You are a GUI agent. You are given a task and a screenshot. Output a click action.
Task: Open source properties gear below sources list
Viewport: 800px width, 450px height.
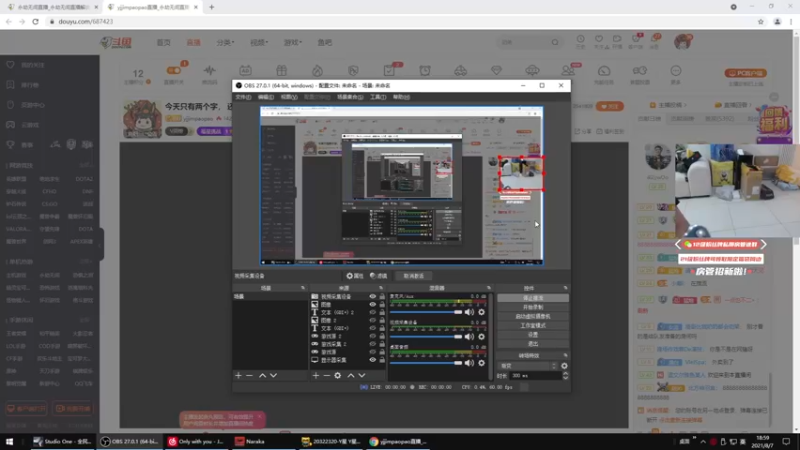pos(338,376)
